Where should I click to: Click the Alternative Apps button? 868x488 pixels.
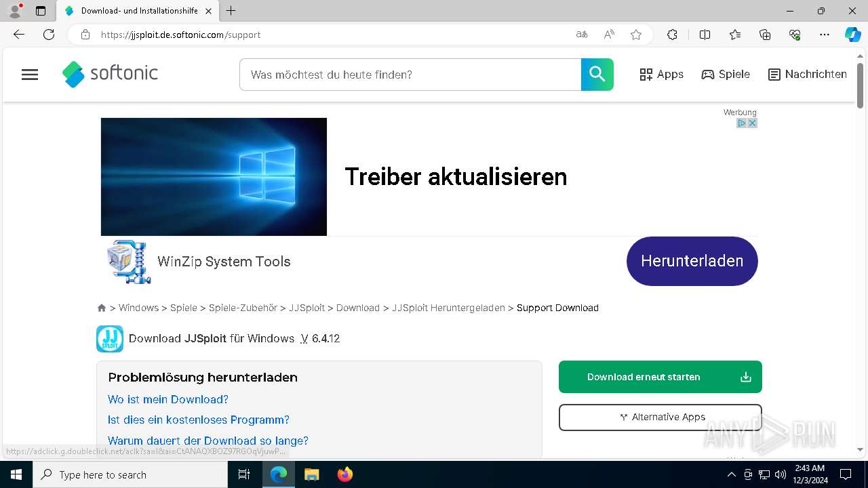(660, 418)
